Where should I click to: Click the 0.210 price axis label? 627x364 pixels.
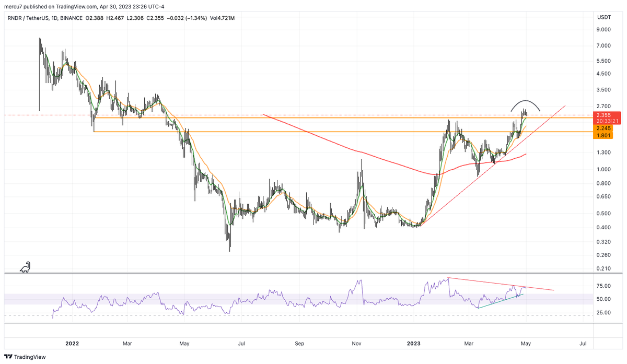(x=604, y=268)
